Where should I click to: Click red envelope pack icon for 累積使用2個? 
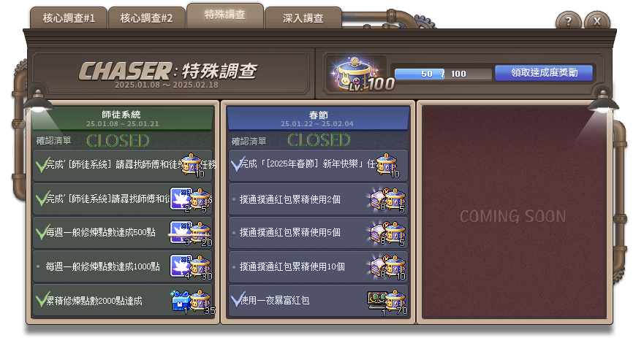tap(379, 200)
